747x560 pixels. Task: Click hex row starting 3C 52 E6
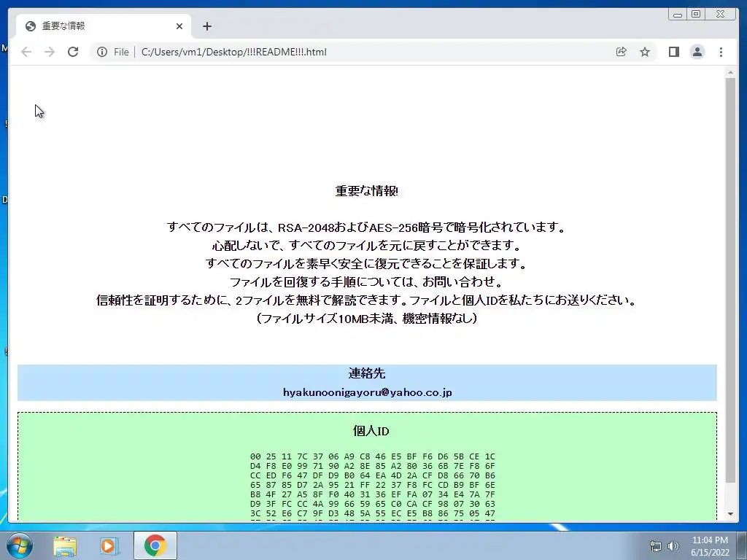coord(373,513)
